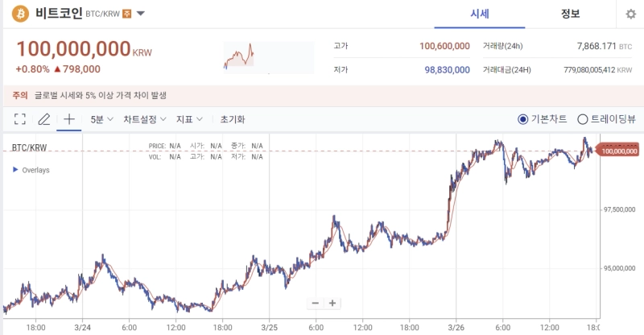Zoom in chart with plus button
The image size is (644, 335).
(x=332, y=304)
